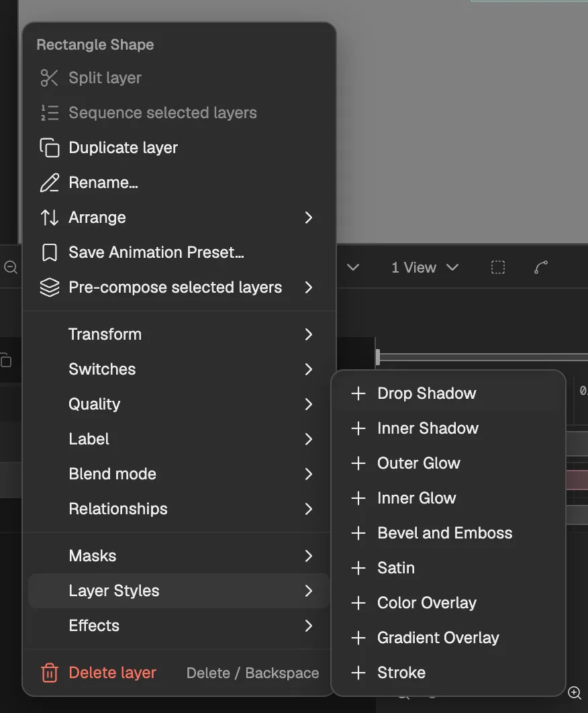Expand the Switches submenu chevron
588x713 pixels.
point(309,369)
